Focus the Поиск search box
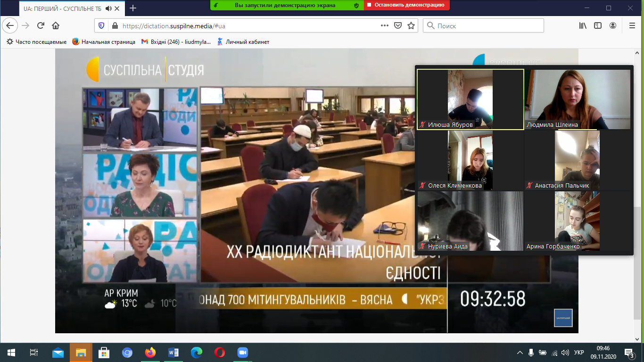644x362 pixels. [x=483, y=25]
